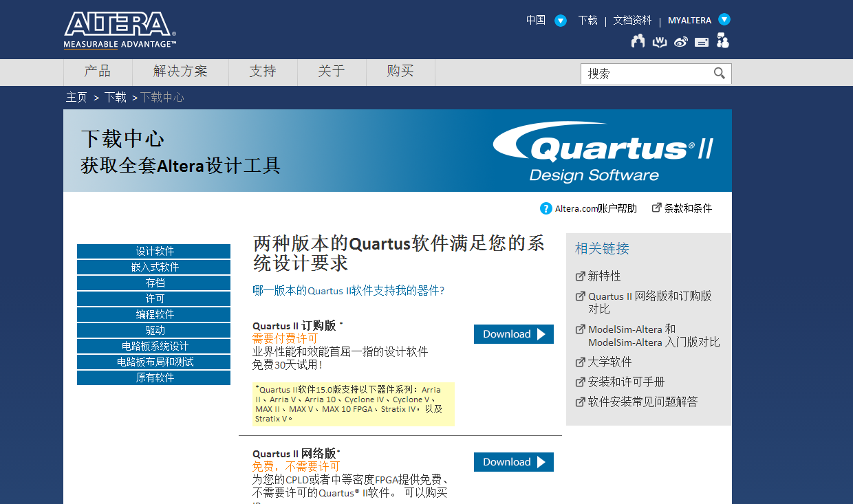Screen dimensions: 853x504
Task: Select 电路板系统设计 in the sidebar
Action: point(154,346)
